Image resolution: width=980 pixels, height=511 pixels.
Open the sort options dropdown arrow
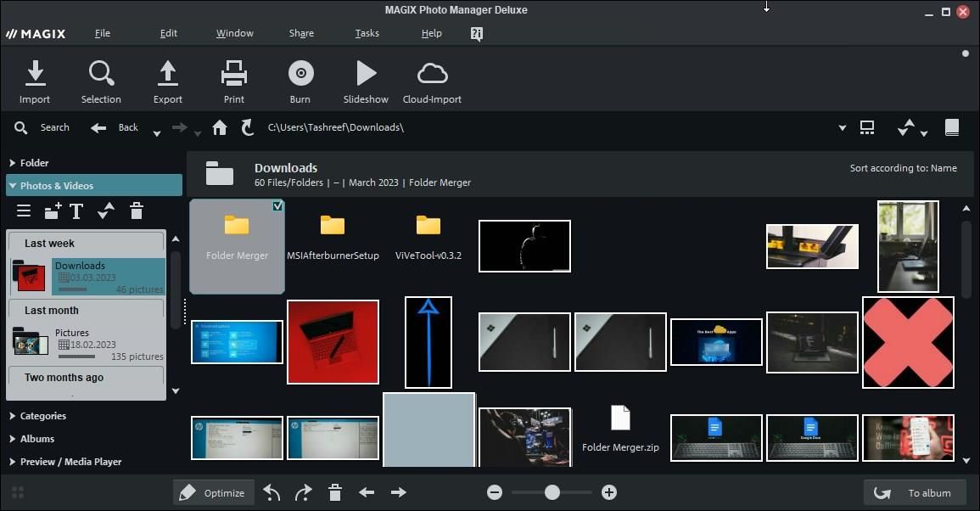point(924,133)
